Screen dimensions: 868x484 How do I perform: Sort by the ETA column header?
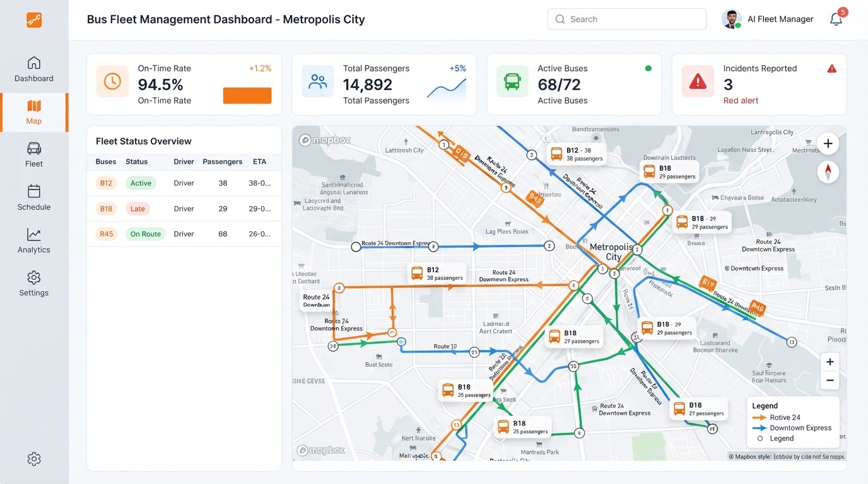(259, 161)
